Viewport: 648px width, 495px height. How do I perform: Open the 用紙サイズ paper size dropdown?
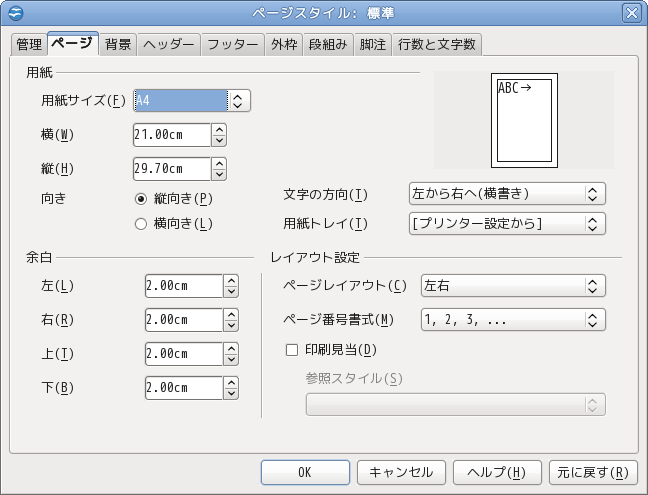click(x=238, y=100)
